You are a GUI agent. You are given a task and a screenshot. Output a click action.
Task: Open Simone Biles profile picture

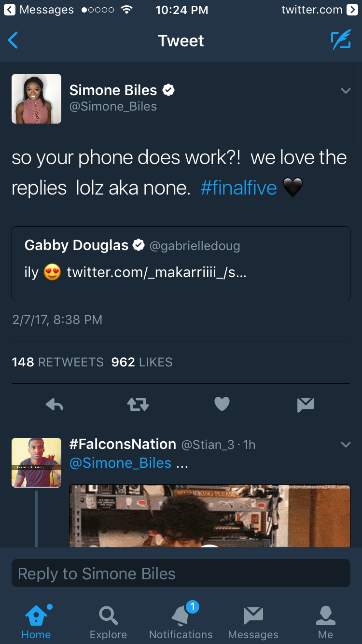pos(37,99)
